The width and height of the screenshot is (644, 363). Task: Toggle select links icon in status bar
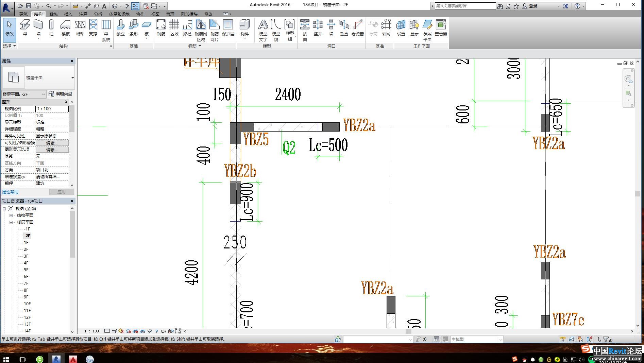point(563,339)
